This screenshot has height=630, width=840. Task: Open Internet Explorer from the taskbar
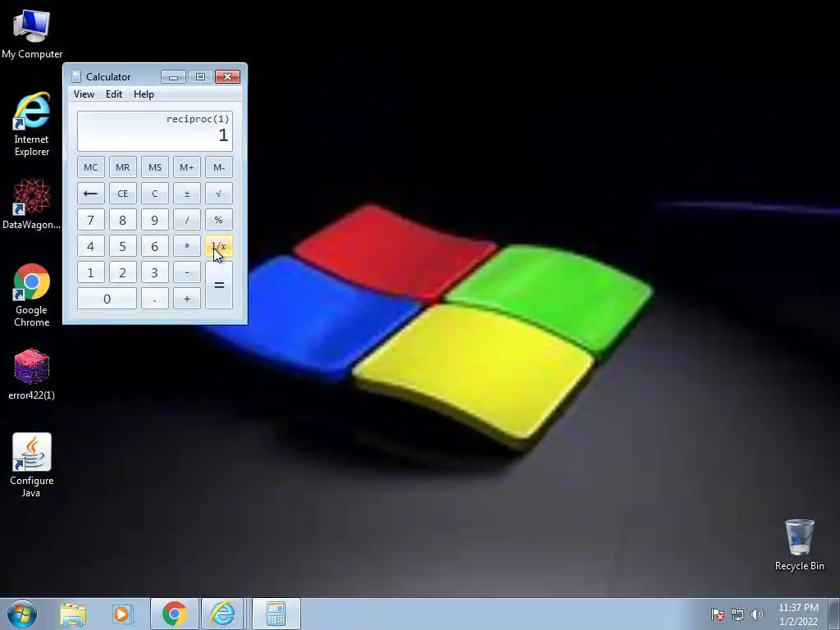click(222, 614)
